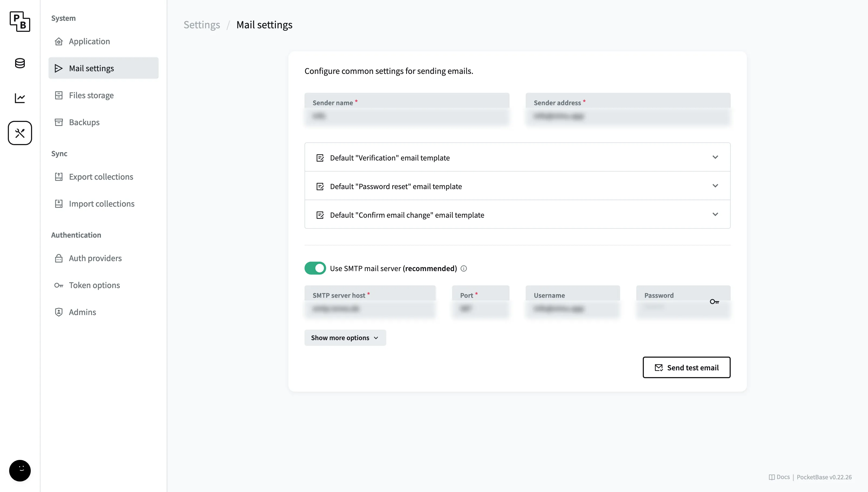Disable the Use SMTP mail server toggle

[x=315, y=268]
